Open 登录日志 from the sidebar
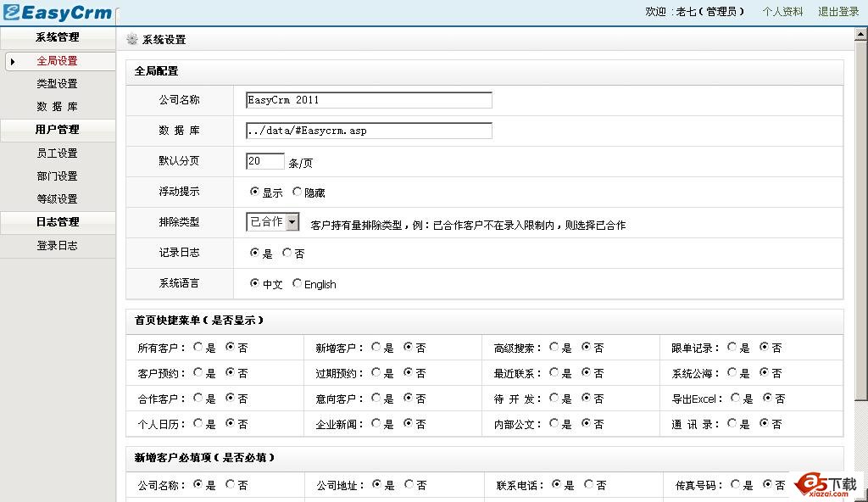868x502 pixels. [58, 246]
